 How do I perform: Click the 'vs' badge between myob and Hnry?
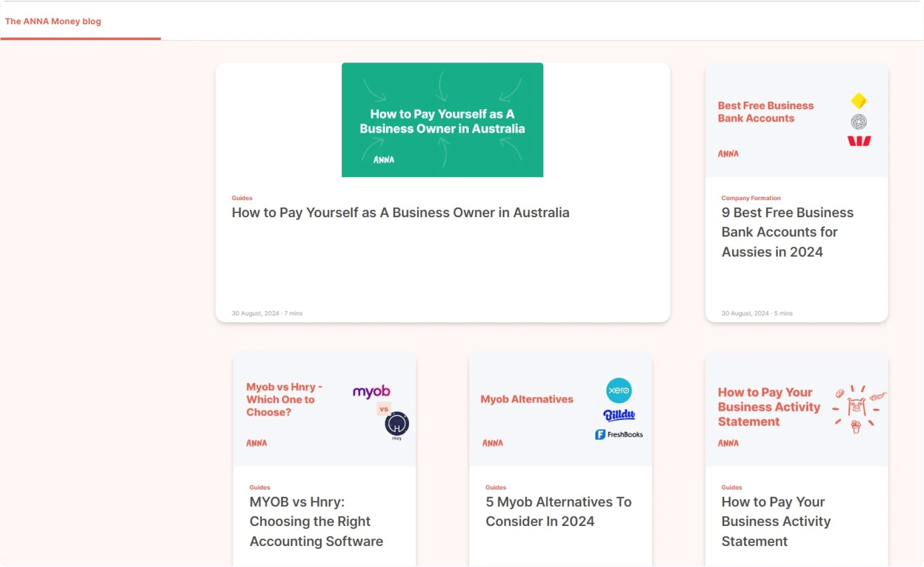tap(384, 409)
